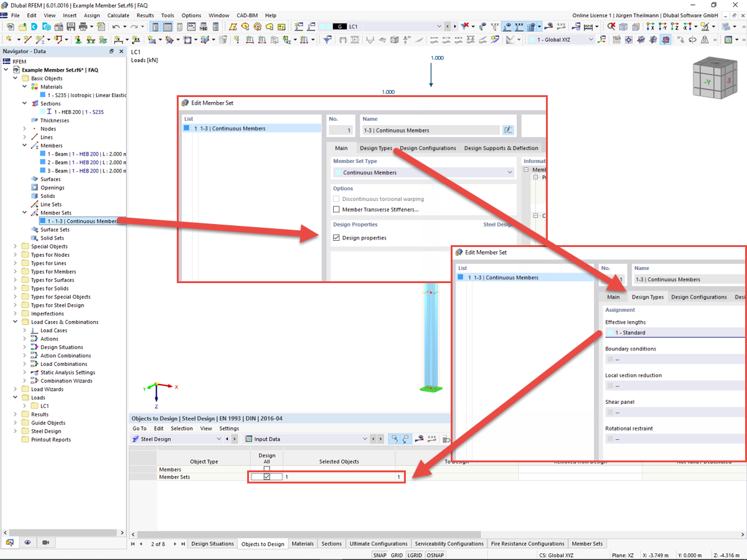Open the navigator pin icon in Navigator-Data panel
Viewport: 747px width, 560px height.
point(112,51)
